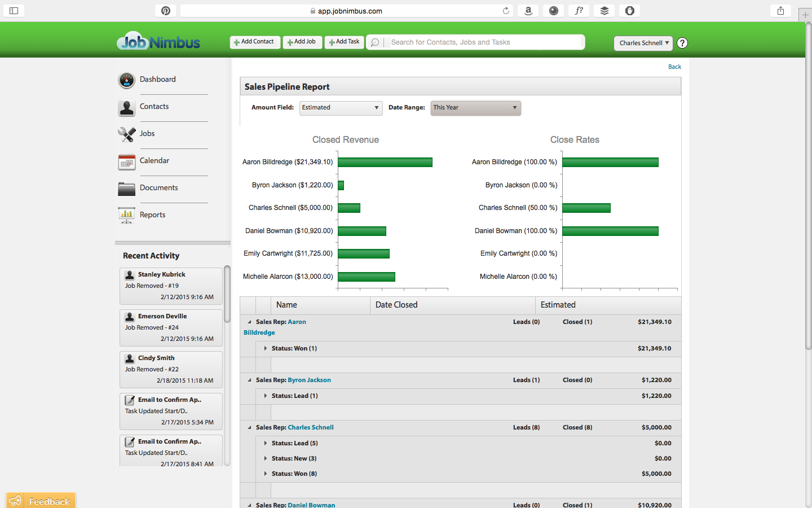
Task: Open the Charles Schnell user menu
Action: pyautogui.click(x=643, y=43)
